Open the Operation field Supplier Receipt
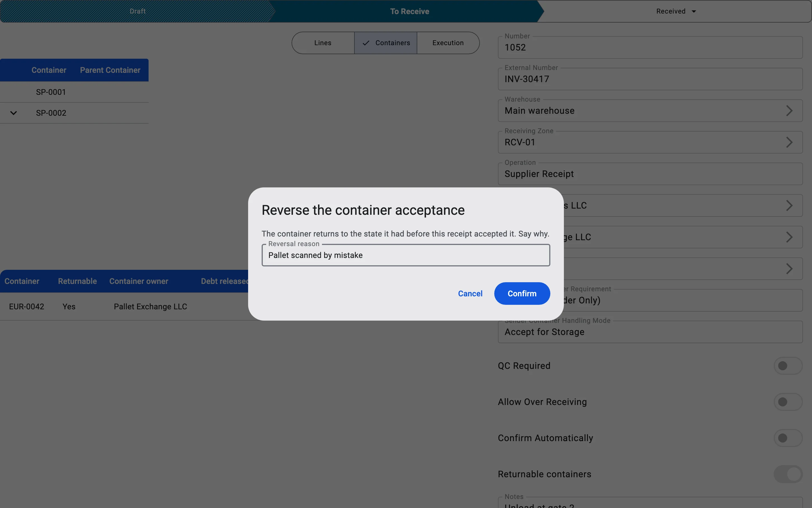Image resolution: width=812 pixels, height=508 pixels. [650, 174]
